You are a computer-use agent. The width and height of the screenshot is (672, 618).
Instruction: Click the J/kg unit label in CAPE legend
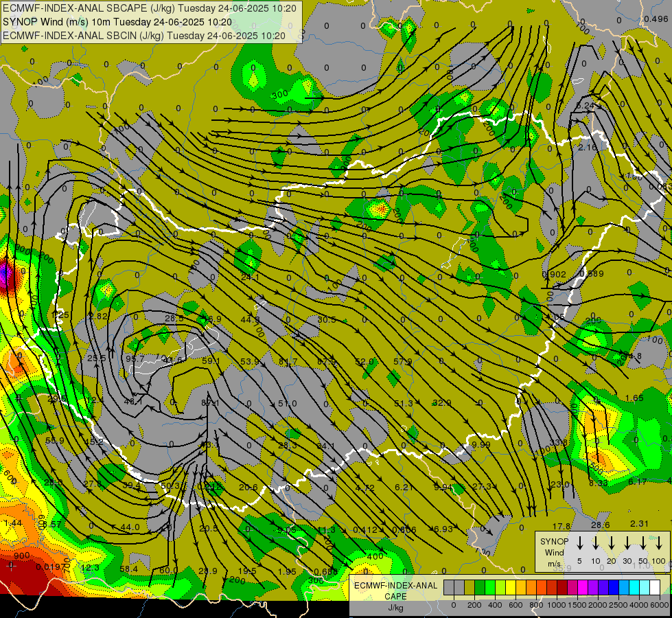395,608
